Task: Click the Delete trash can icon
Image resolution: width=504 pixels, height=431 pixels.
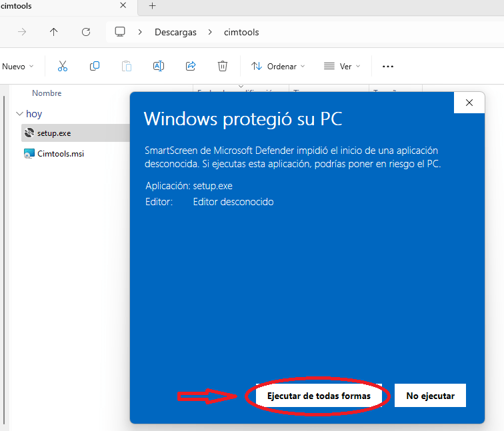Action: point(223,66)
